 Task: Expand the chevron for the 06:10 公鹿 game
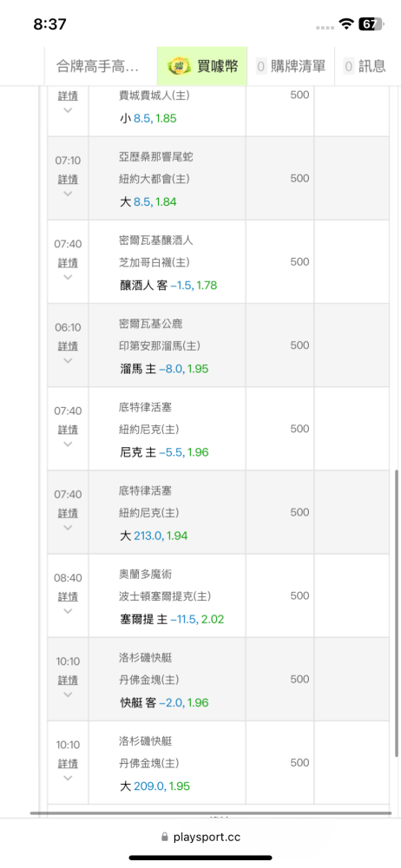[68, 360]
